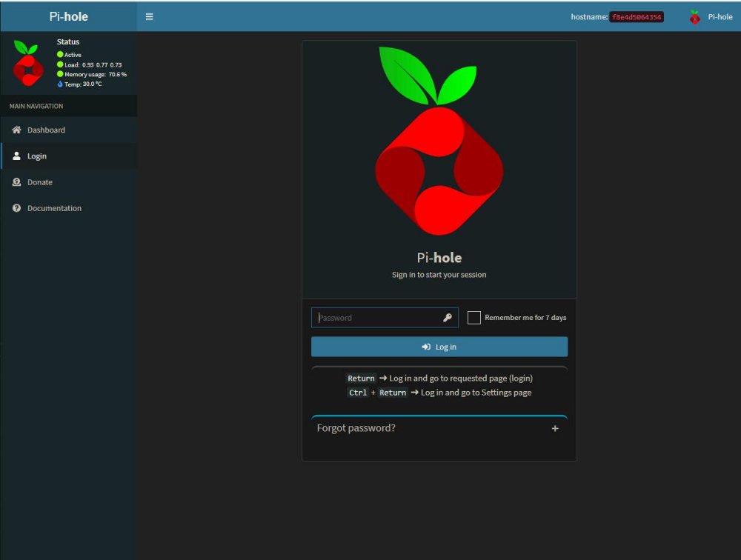Click the Status heading in the sidebar
Screen dimensions: 741x560
tap(68, 41)
